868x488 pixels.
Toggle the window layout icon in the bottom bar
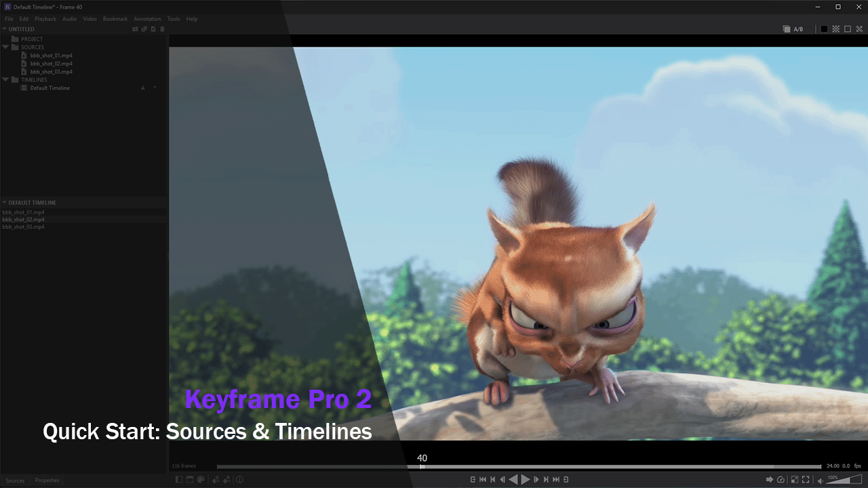(190, 480)
